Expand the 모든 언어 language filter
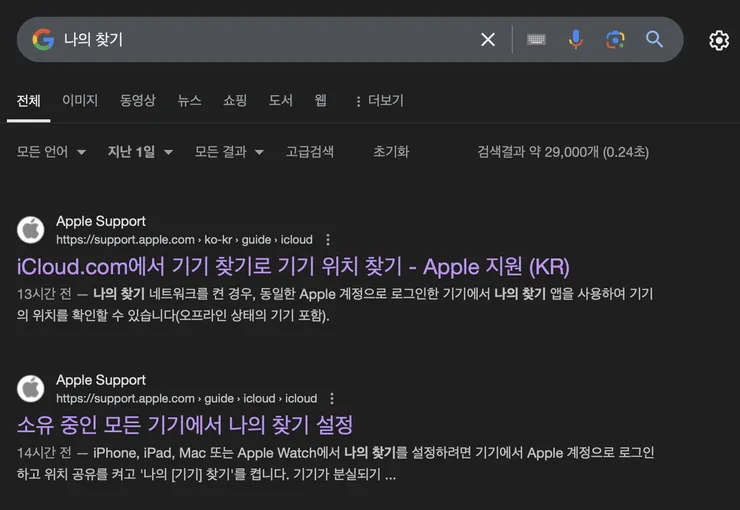740x510 pixels. [x=51, y=152]
